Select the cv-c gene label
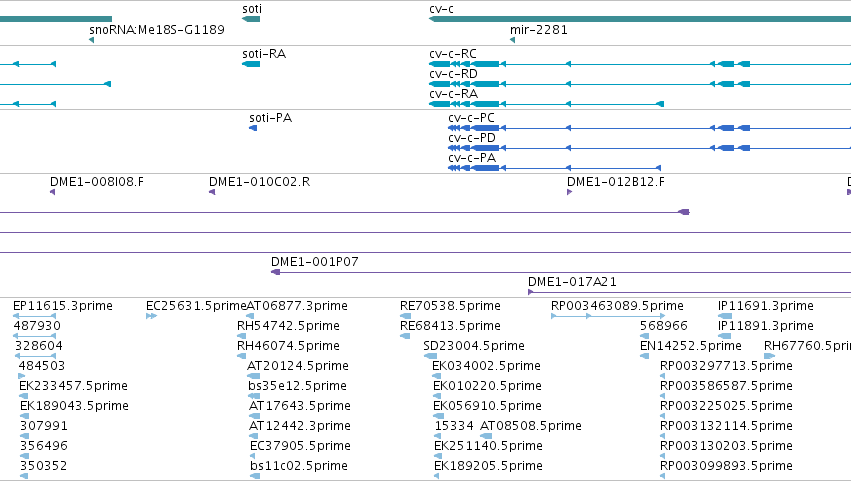The image size is (851, 481). coord(441,9)
